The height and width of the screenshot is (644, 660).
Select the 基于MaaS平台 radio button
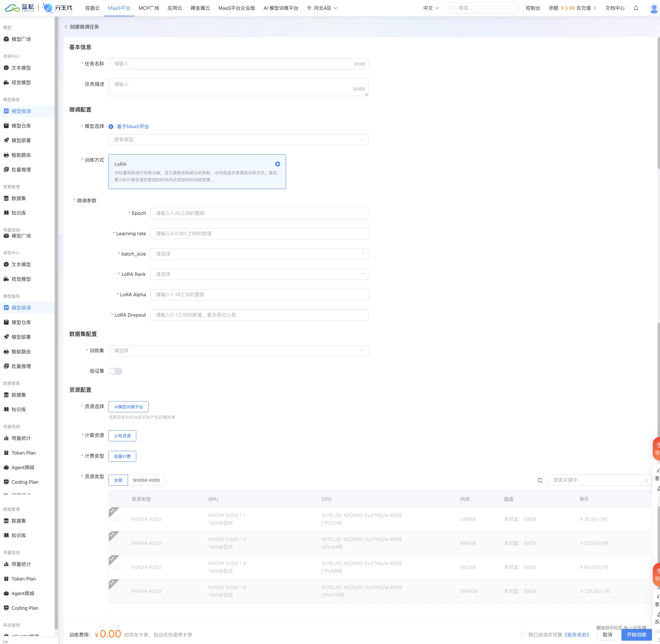click(111, 126)
